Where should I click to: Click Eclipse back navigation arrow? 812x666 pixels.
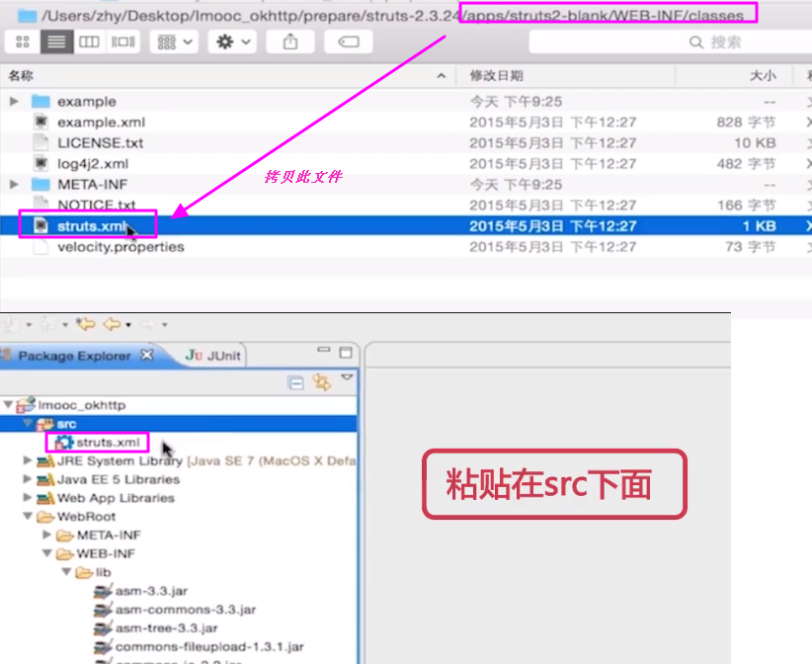112,325
